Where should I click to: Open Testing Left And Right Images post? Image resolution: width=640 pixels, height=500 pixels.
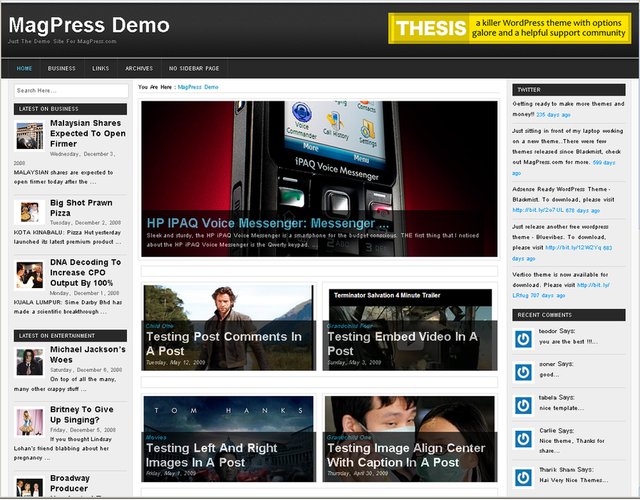click(x=211, y=455)
